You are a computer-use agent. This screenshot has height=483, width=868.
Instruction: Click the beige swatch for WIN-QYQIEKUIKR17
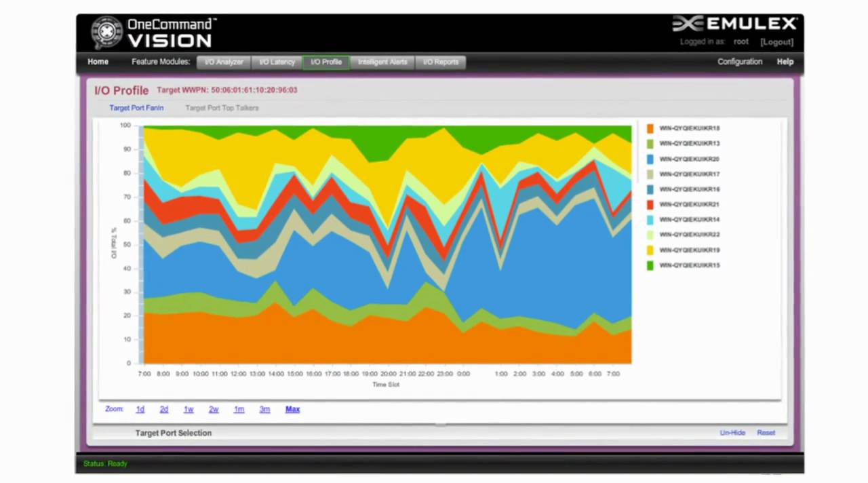point(650,174)
